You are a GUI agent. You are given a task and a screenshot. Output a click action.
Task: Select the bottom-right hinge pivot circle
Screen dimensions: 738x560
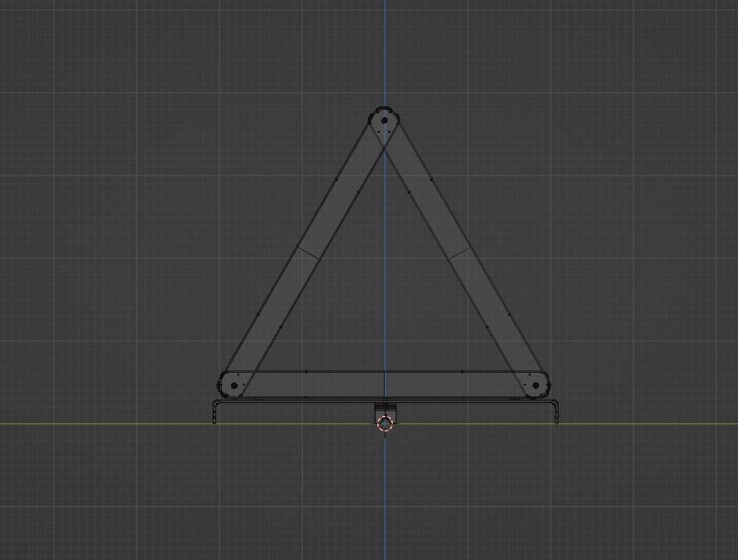(x=535, y=385)
